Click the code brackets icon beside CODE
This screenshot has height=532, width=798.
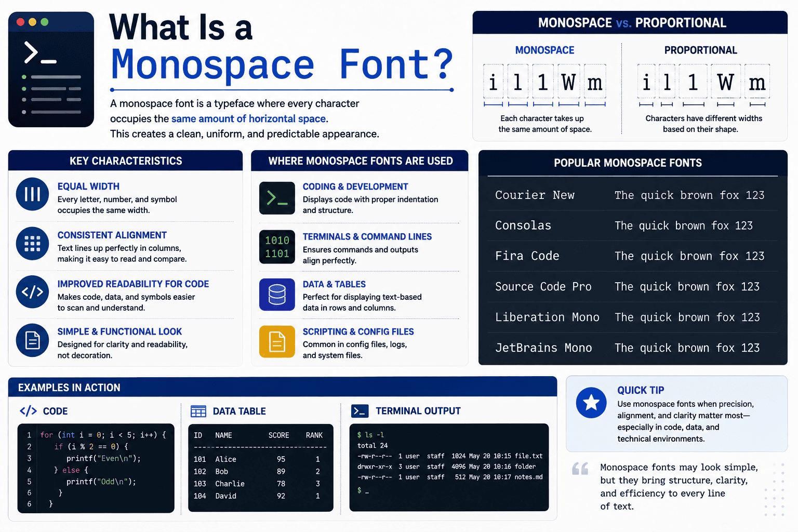pyautogui.click(x=28, y=411)
